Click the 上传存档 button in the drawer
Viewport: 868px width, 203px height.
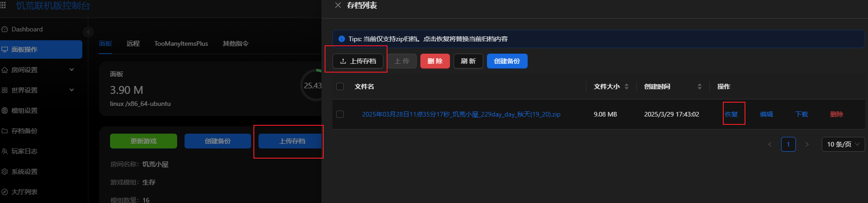point(358,61)
